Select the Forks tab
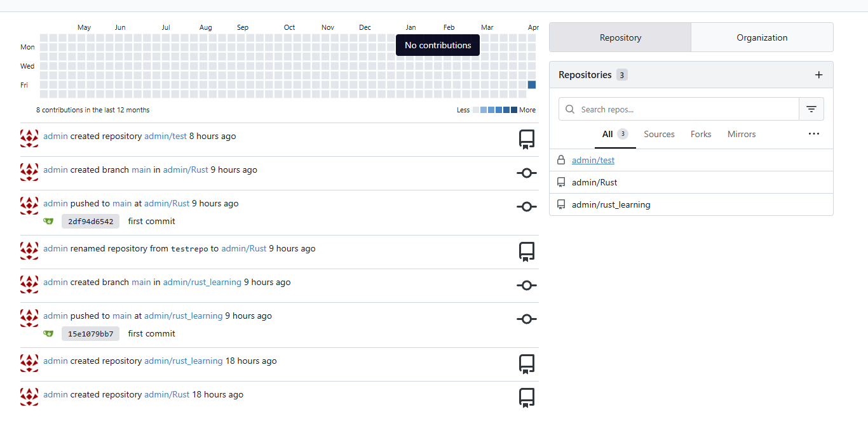Screen dimensions: 868x426 pos(701,134)
